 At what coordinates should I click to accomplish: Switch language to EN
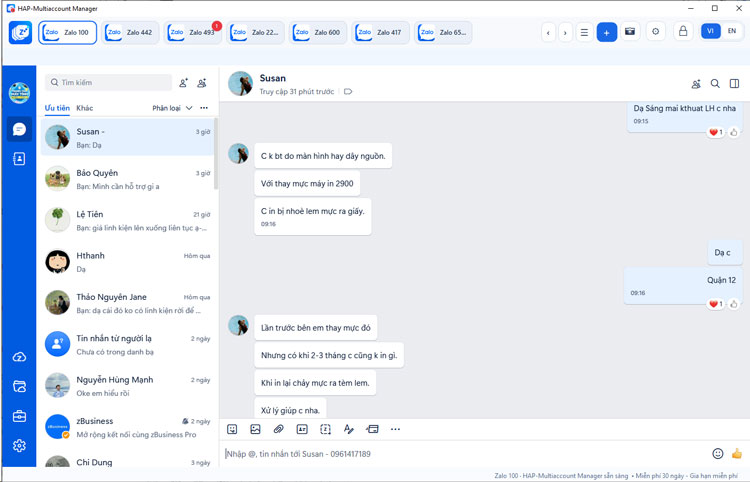[732, 31]
